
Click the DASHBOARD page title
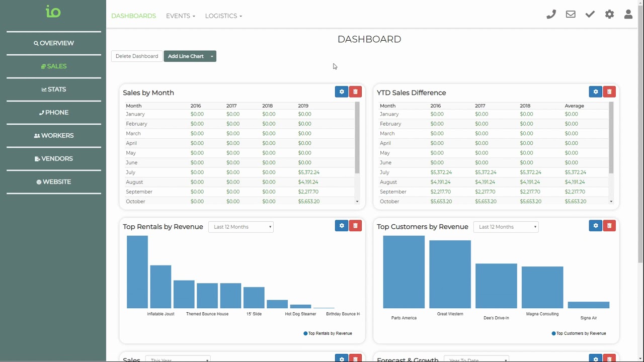[369, 39]
